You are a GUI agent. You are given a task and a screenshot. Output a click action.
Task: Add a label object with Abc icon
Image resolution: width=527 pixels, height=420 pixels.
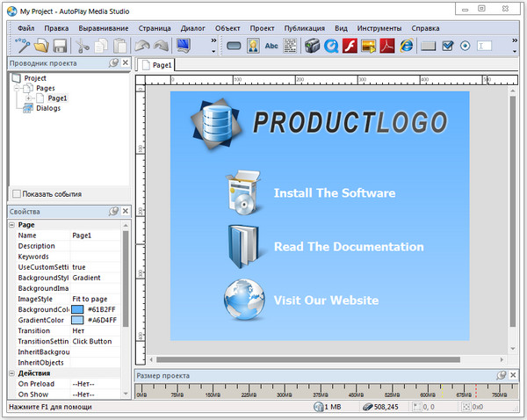tap(271, 46)
